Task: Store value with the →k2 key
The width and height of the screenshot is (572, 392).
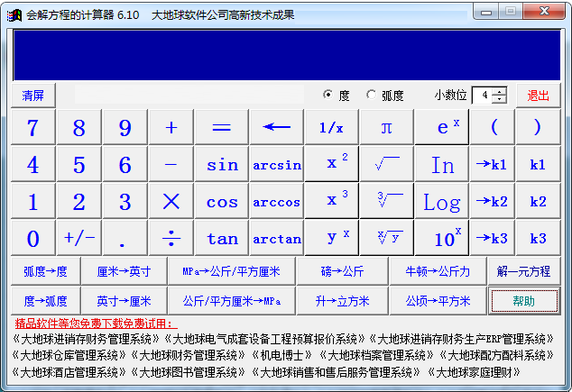Action: (493, 201)
